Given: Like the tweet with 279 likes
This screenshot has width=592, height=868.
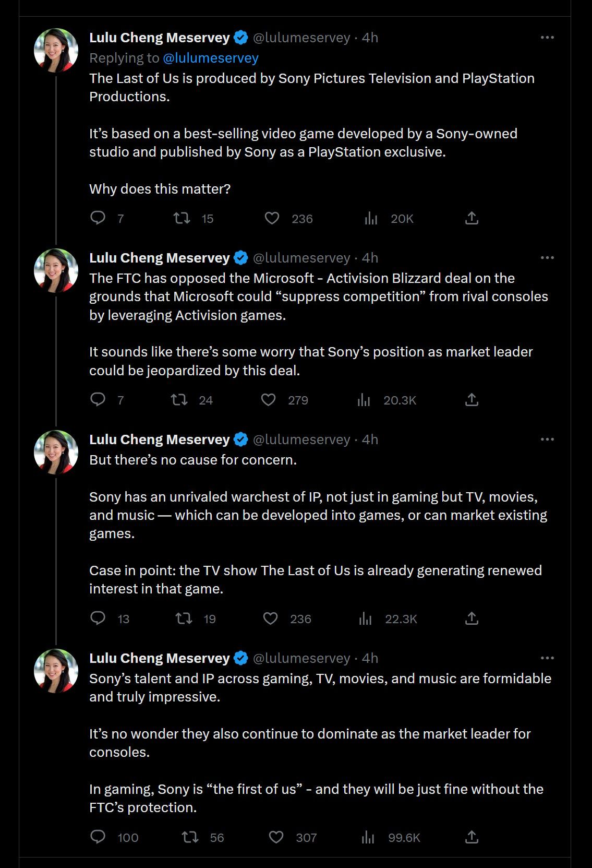Looking at the screenshot, I should 268,400.
